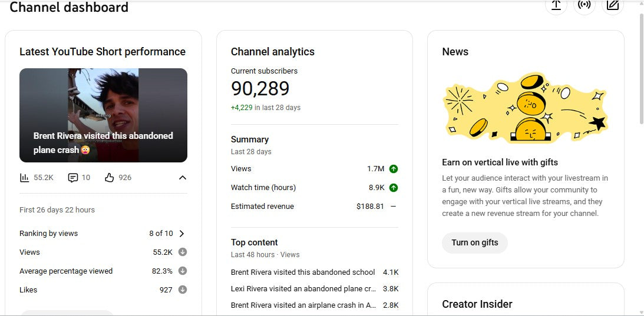
Task: Click green up arrow beside Watch time
Action: [394, 188]
